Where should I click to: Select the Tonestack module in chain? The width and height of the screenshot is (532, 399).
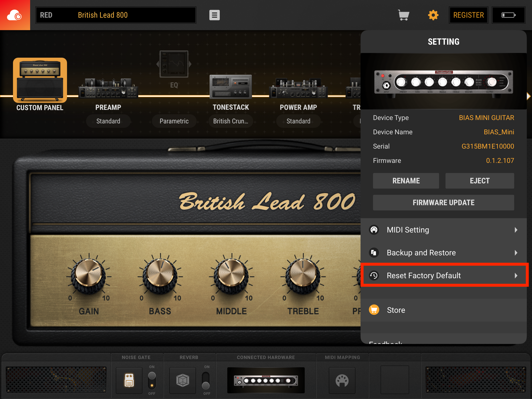[231, 87]
